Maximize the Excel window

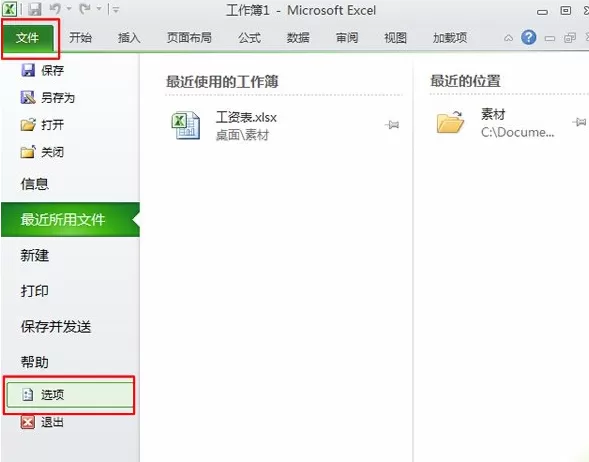pyautogui.click(x=565, y=11)
